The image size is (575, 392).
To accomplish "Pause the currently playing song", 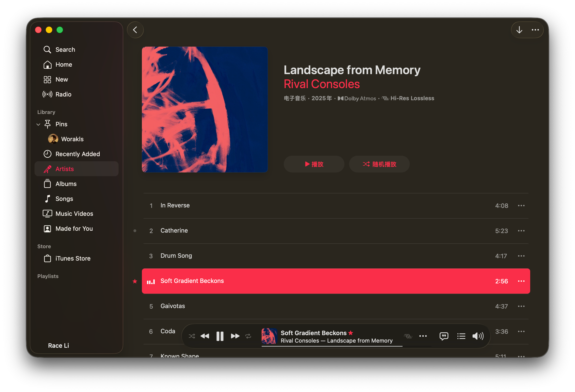I will pos(220,336).
